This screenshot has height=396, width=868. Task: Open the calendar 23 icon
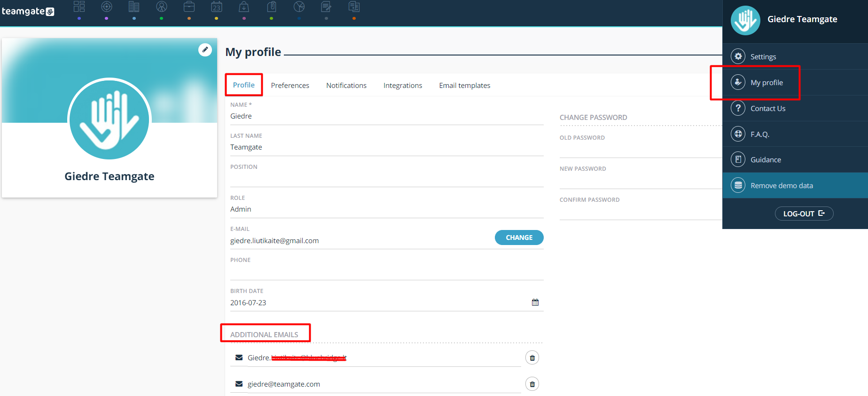tap(216, 7)
